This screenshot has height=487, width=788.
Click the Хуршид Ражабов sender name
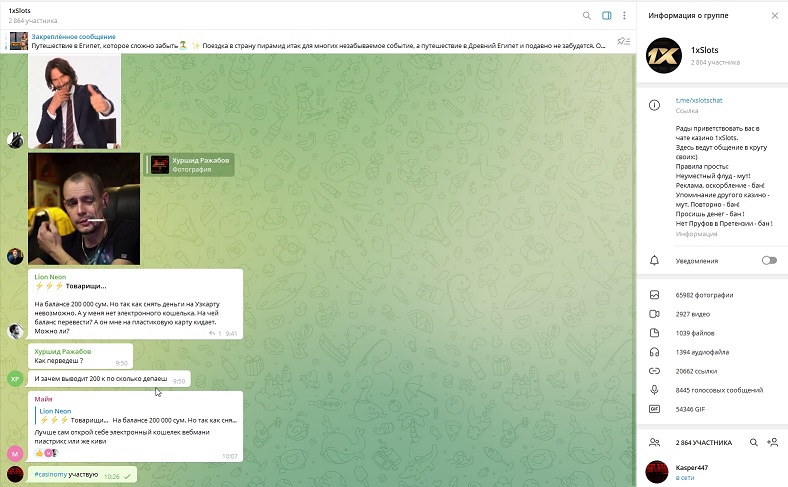63,352
